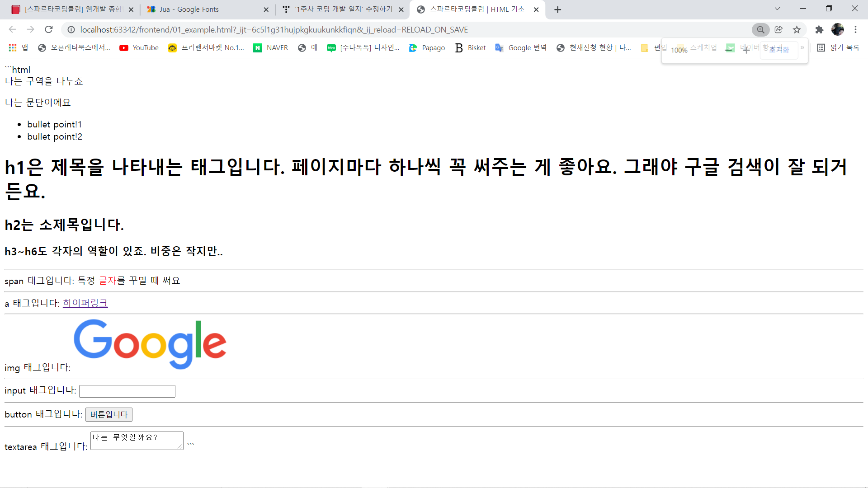Open the NAVER bookmark
868x488 pixels.
(270, 47)
